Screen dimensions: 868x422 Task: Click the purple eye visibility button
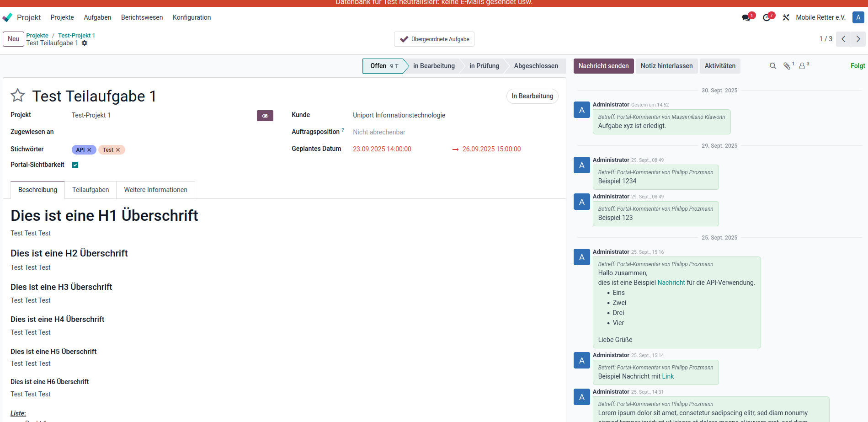tap(265, 116)
